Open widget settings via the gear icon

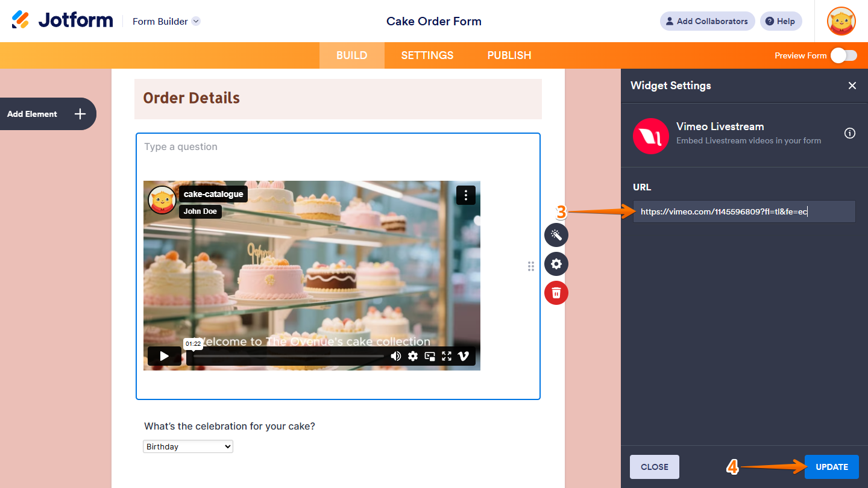click(556, 264)
